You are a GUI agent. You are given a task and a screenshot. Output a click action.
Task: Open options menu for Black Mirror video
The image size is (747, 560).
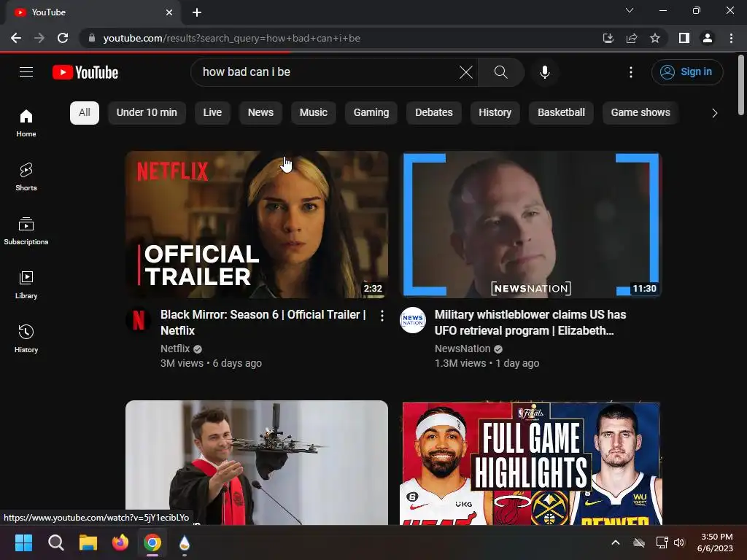pos(382,315)
